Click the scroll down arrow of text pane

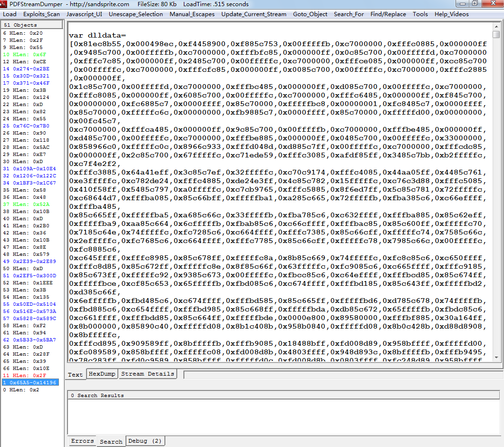coord(496,357)
